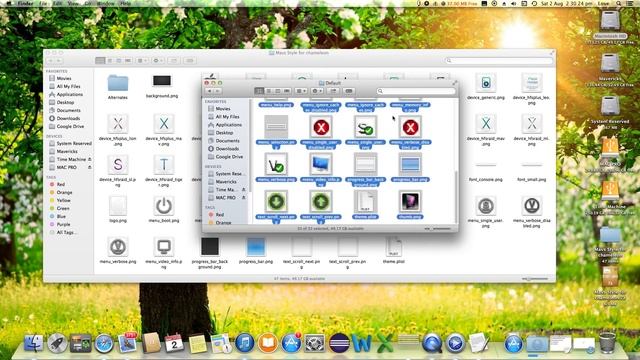The width and height of the screenshot is (640, 360).
Task: Select text_scroll_prev.png up arrow in Default window
Action: click(321, 202)
